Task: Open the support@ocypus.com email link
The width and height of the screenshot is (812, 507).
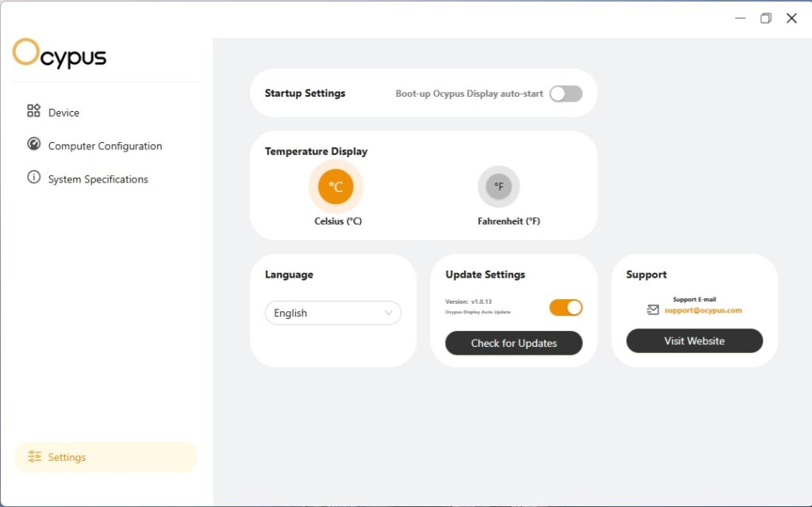Action: point(703,310)
